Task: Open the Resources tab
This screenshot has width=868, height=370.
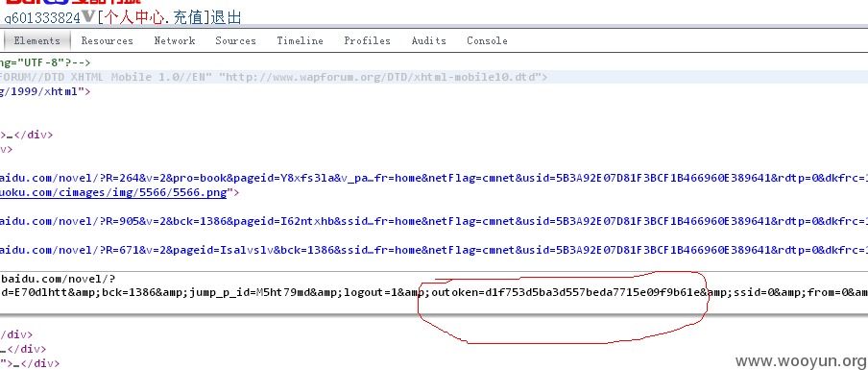Action: [x=107, y=41]
